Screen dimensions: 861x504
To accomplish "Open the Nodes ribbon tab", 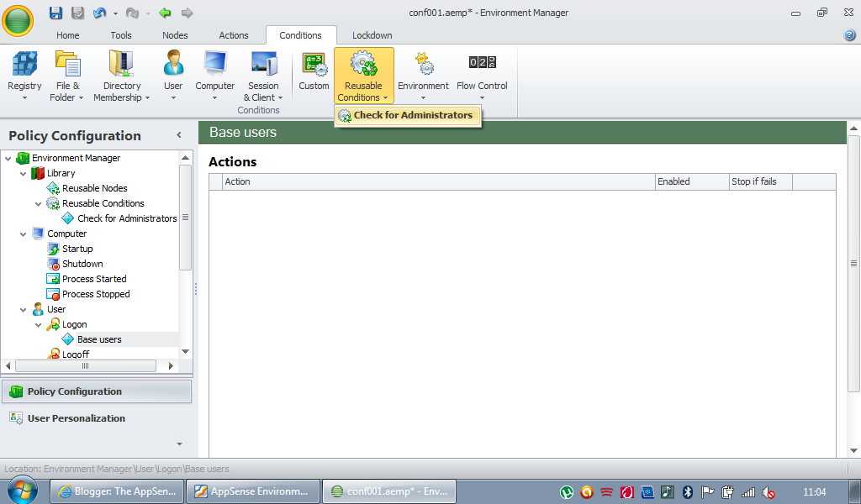I will coord(175,35).
